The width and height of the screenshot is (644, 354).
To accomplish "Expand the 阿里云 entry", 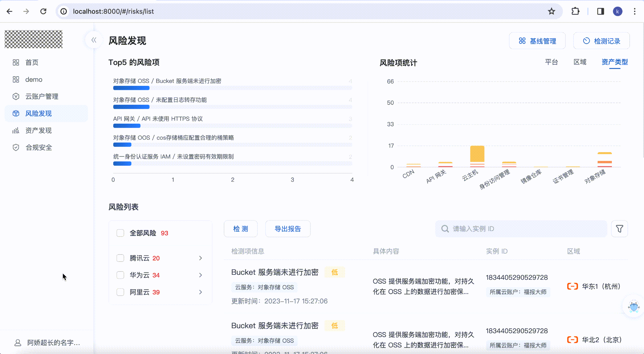I will [x=200, y=292].
